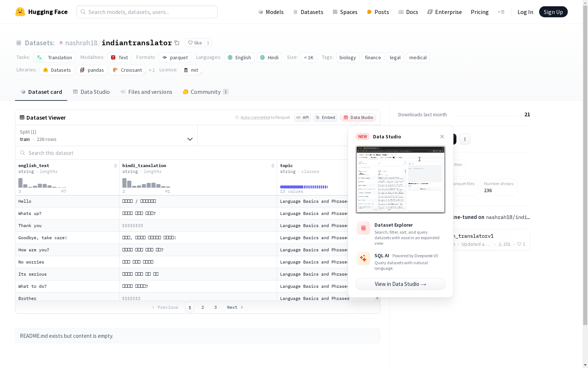
Task: Filter by Hindi language tag
Action: (x=269, y=57)
